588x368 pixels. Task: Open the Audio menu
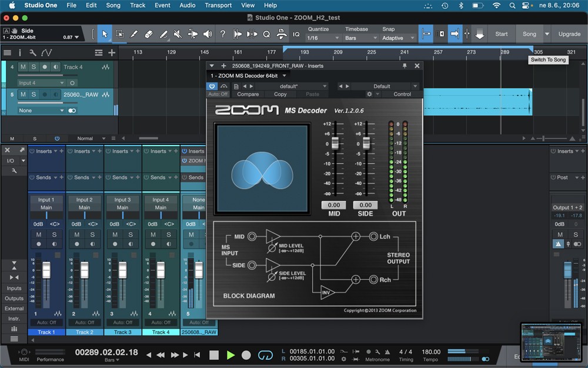point(187,5)
